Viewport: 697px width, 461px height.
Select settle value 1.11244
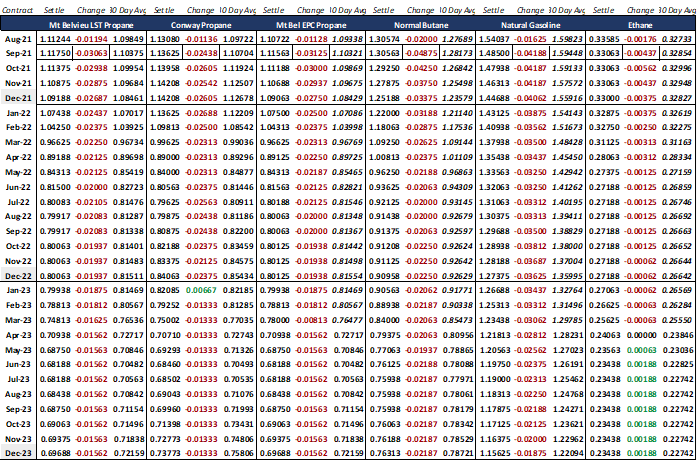coord(55,39)
